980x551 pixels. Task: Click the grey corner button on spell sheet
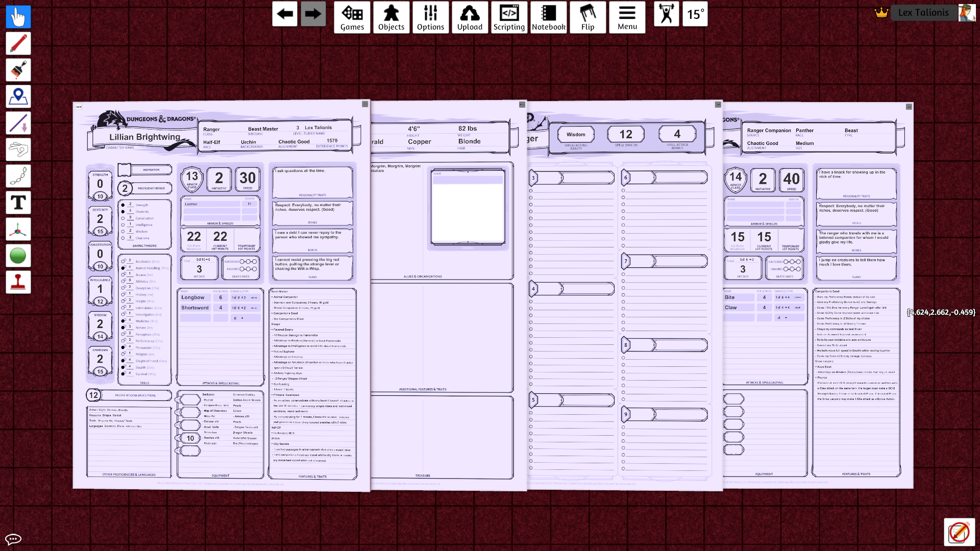718,105
